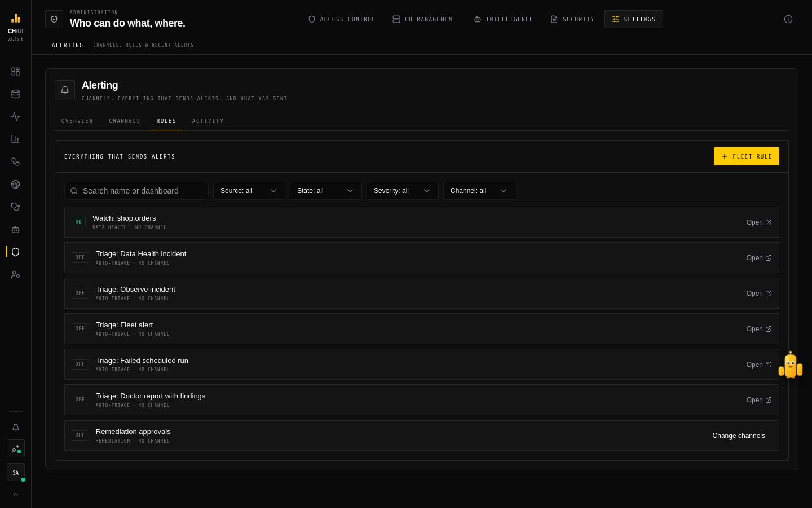This screenshot has width=812, height=508.
Task: Click Change channels for Remediation approvals
Action: tap(739, 436)
